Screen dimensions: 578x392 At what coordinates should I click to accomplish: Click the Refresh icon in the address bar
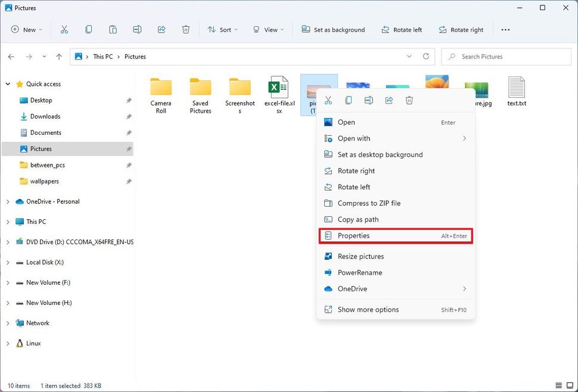coord(425,56)
